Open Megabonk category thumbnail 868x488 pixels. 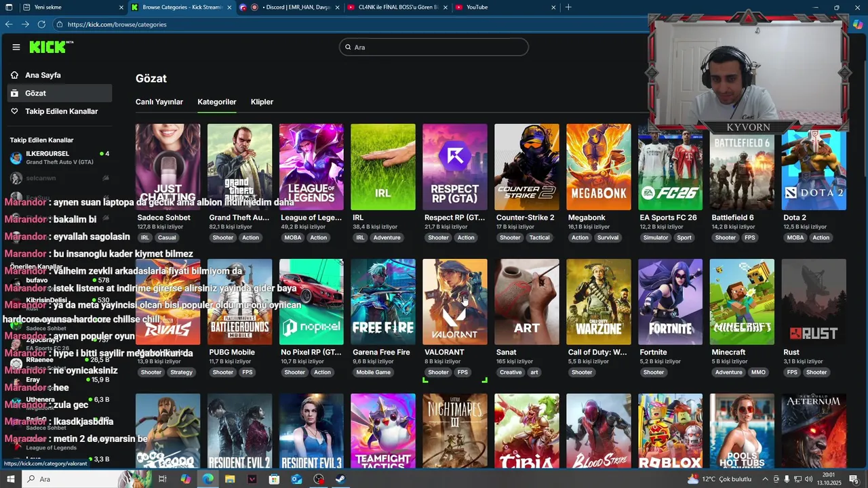coord(599,167)
